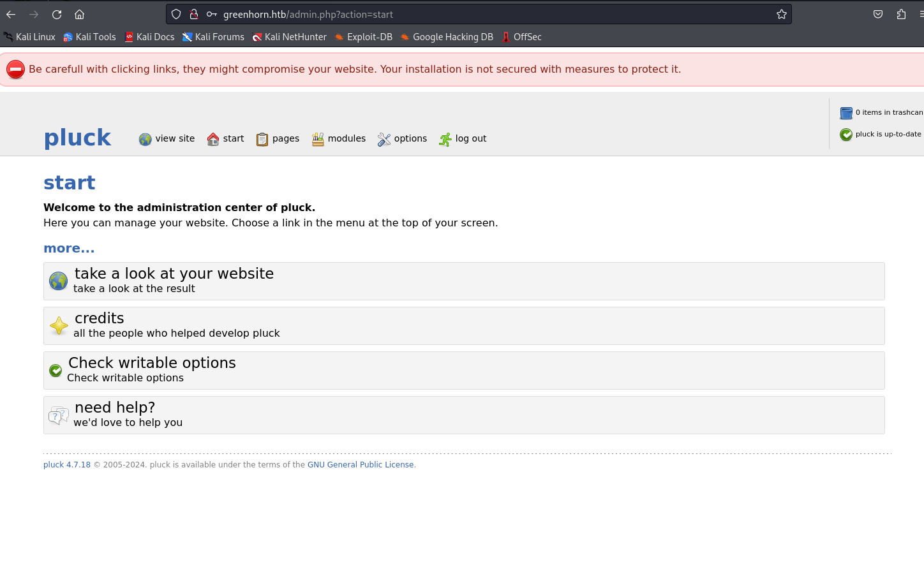Click the trashcan icon
Screen dimensions: 924x565
(x=846, y=113)
